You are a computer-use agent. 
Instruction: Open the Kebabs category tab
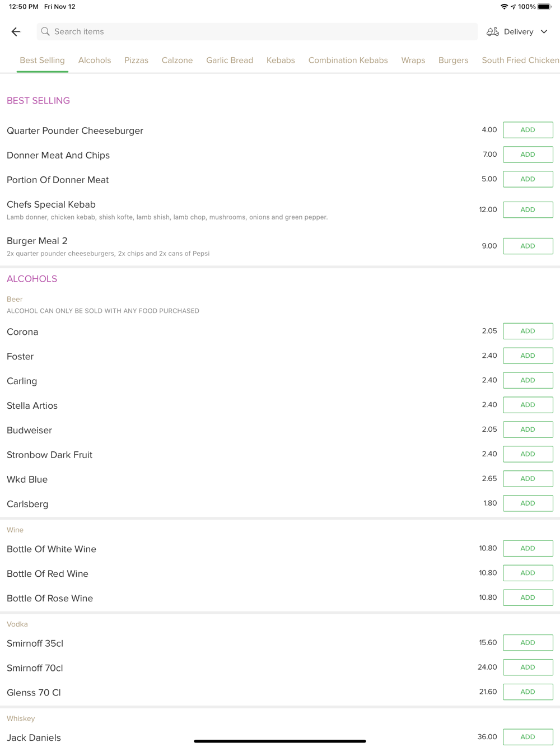pyautogui.click(x=281, y=60)
